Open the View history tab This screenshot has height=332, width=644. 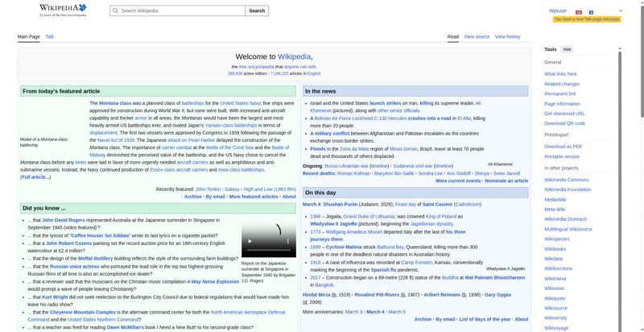(x=507, y=36)
